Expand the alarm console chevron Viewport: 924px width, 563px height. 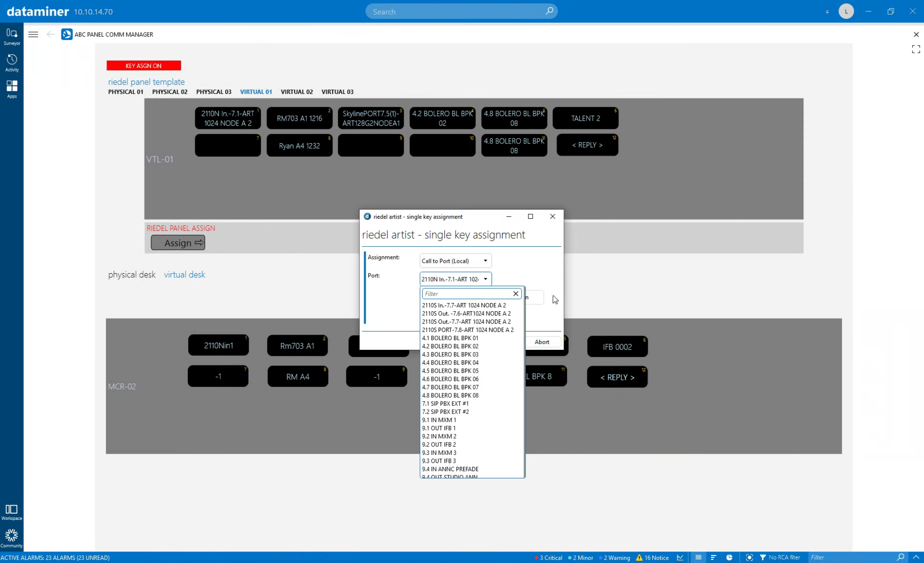[916, 557]
